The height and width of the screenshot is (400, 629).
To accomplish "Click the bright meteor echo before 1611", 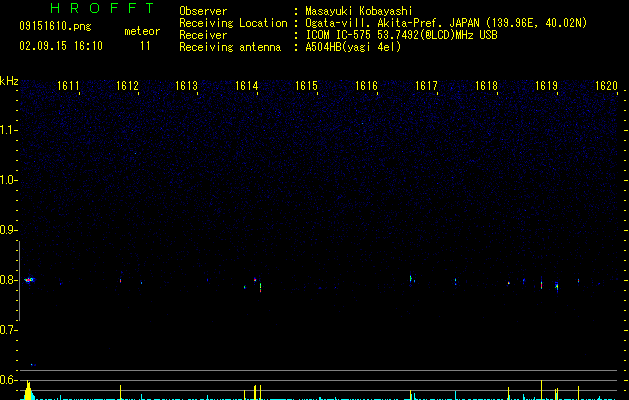I will click(x=30, y=280).
